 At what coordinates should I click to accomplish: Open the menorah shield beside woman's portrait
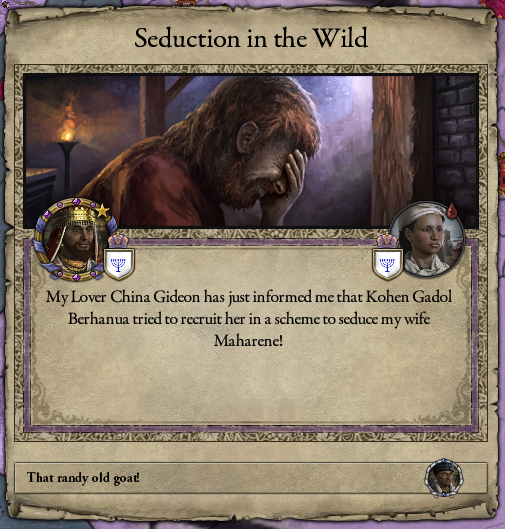387,264
